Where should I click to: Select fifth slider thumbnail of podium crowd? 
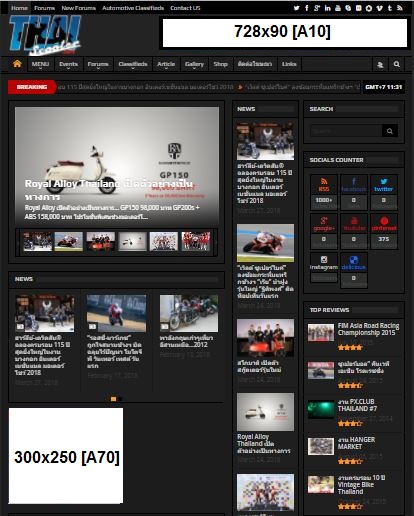[164, 241]
